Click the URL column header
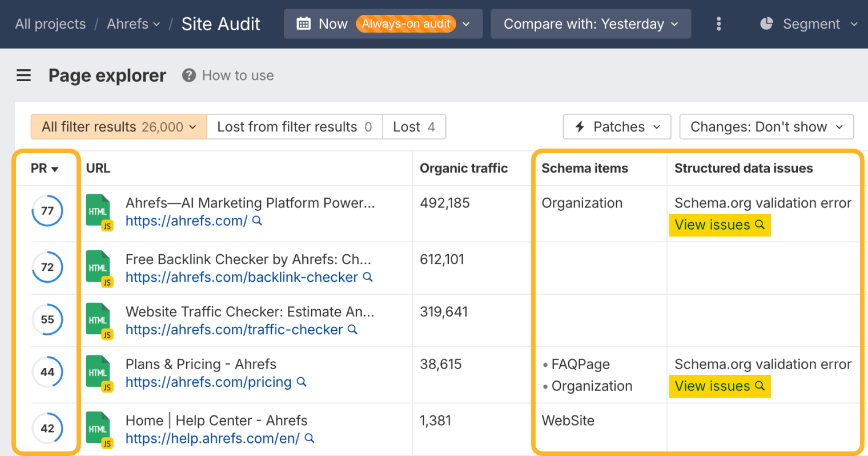This screenshot has height=456, width=868. [98, 169]
